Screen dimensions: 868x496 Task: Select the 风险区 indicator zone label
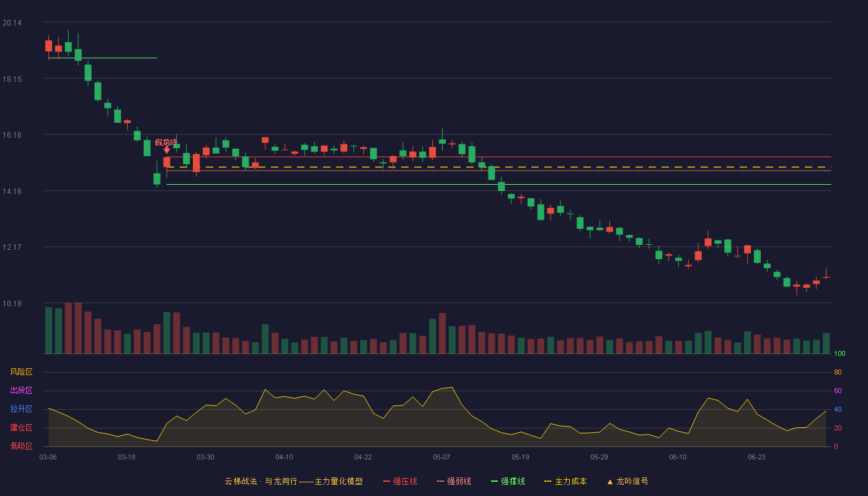[21, 372]
